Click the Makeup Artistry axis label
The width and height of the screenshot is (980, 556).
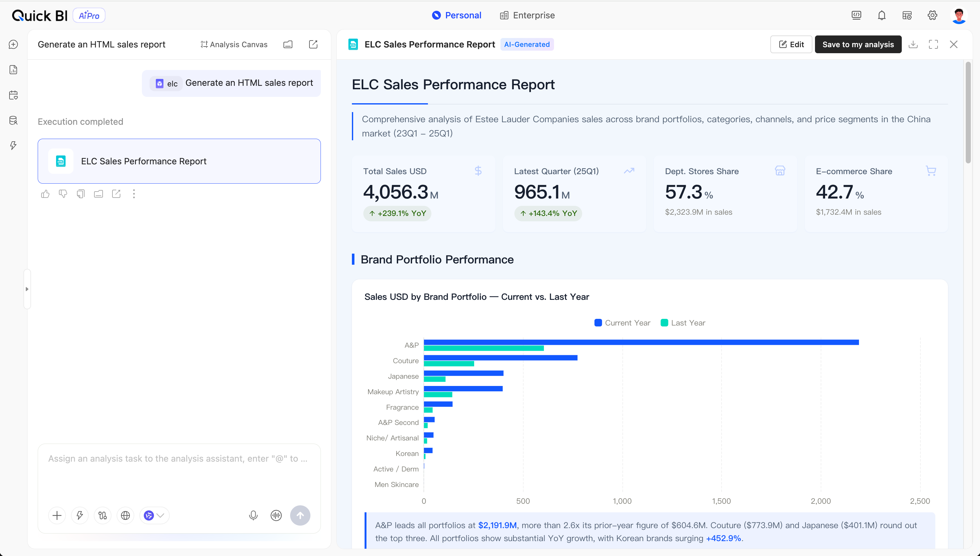[x=393, y=391]
